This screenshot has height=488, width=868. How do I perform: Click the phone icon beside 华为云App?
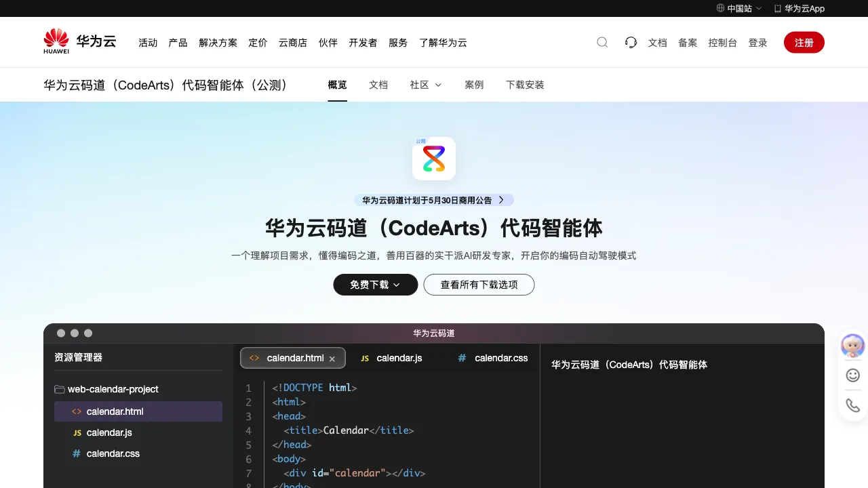coord(778,8)
